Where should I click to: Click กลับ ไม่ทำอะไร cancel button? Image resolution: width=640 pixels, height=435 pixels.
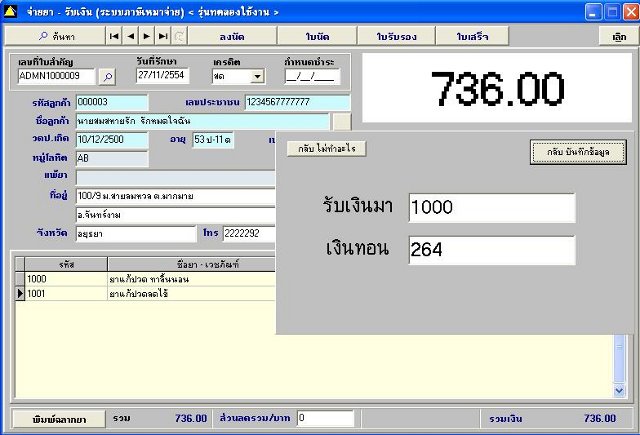327,149
